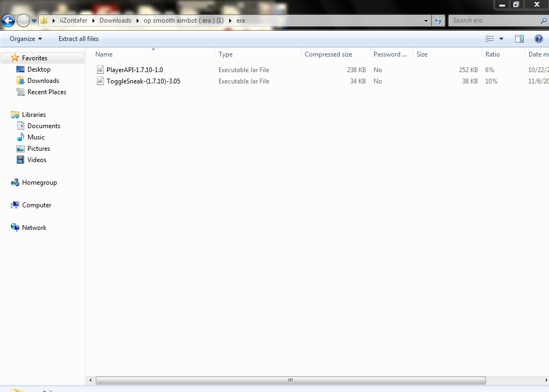This screenshot has height=392, width=549.
Task: Click the Libraries icon
Action: 15,115
